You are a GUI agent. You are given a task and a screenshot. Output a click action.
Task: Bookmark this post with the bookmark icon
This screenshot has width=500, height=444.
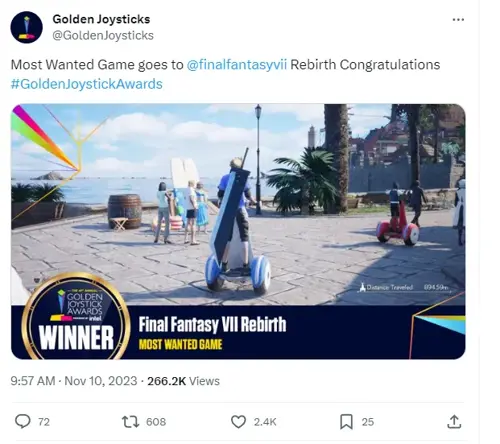(x=346, y=422)
